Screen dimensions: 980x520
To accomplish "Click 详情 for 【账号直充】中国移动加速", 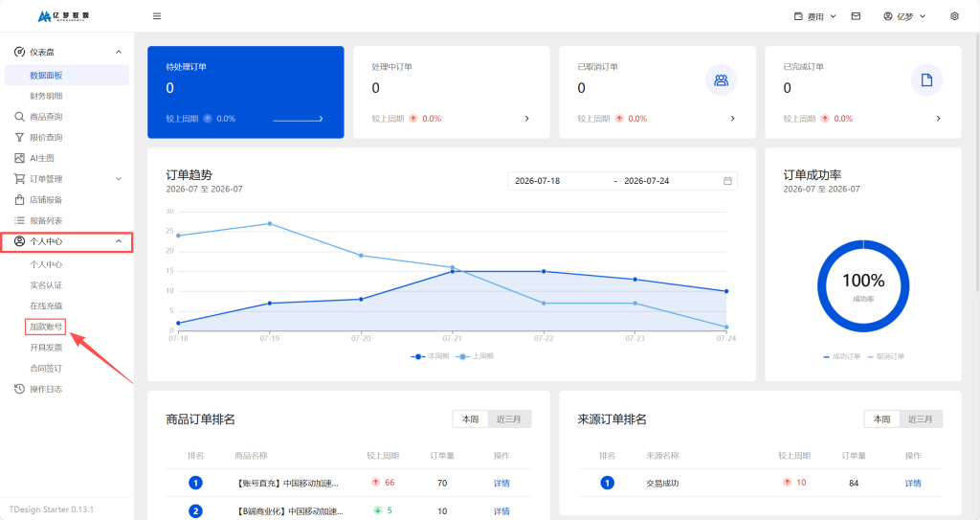I will tap(501, 483).
